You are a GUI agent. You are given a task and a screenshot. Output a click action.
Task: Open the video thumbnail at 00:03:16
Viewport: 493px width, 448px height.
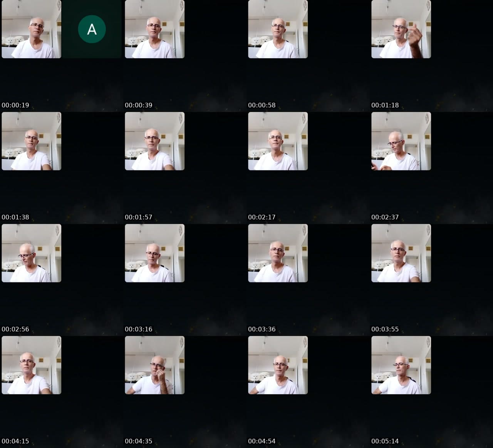(154, 253)
